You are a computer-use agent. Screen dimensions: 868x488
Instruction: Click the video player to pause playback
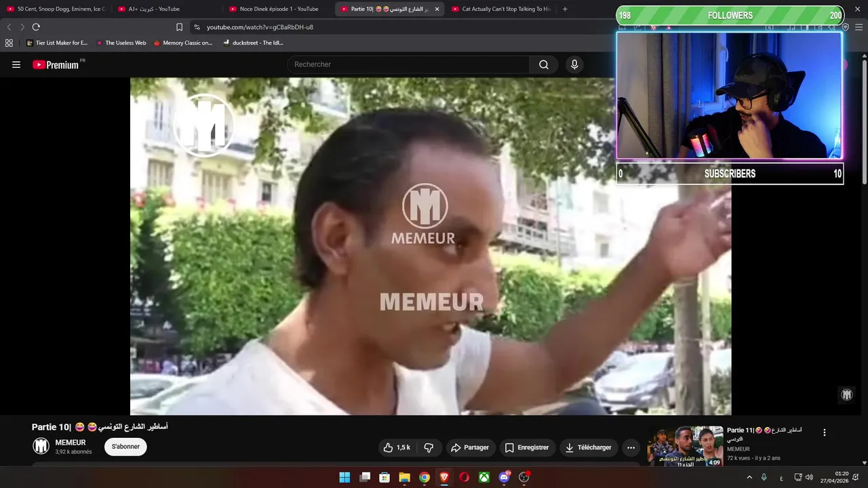pos(431,246)
